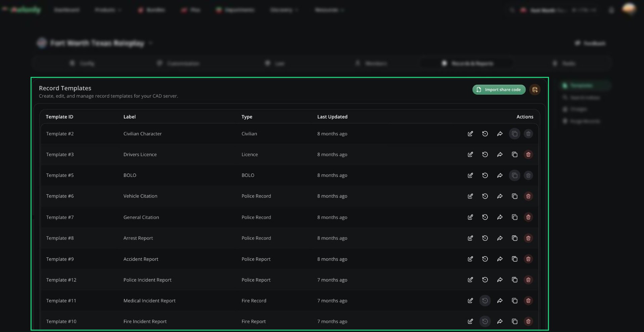Delete the Medical Incident Report template

528,300
